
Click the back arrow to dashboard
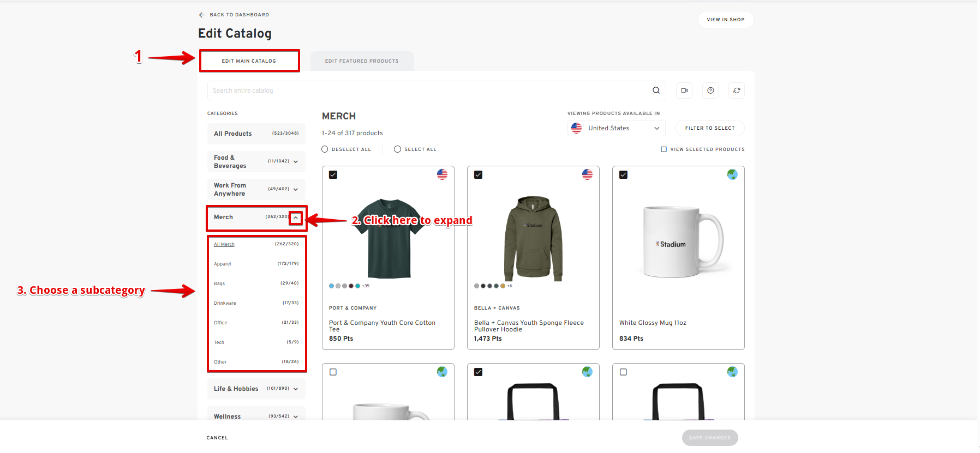click(202, 15)
